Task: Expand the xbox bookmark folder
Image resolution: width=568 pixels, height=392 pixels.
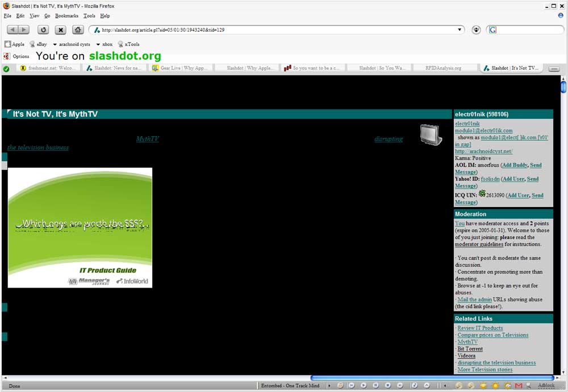Action: 104,44
